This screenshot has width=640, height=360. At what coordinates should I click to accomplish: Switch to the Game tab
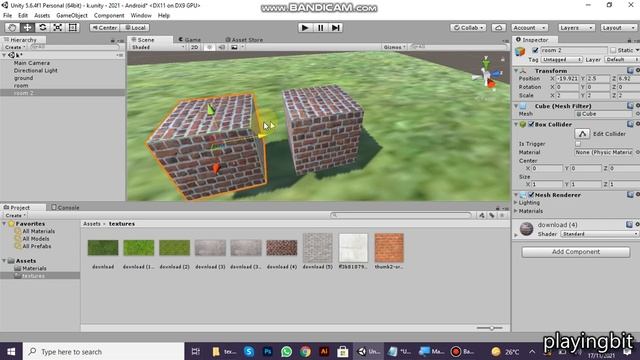coord(190,40)
